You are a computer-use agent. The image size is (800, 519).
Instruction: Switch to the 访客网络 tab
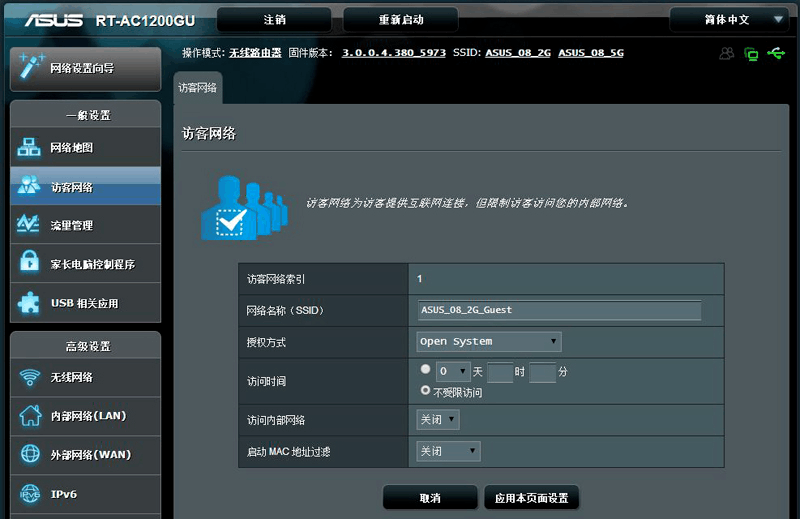click(198, 88)
